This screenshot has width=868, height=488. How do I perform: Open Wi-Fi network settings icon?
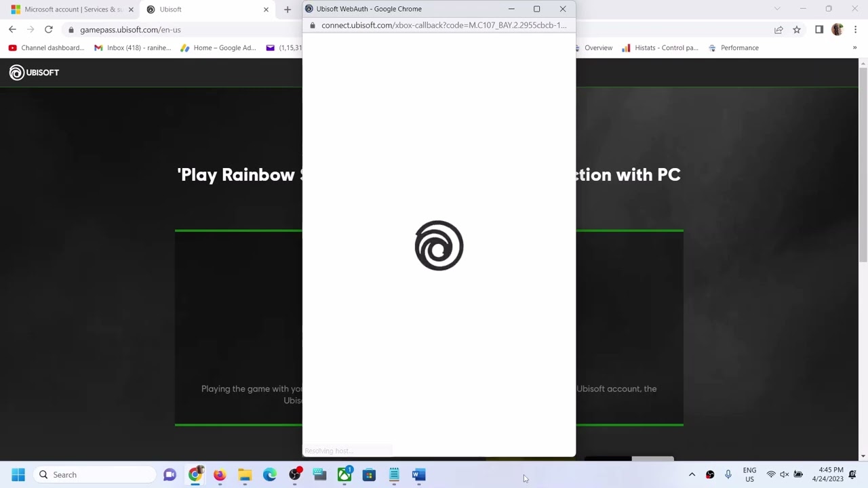click(x=771, y=474)
